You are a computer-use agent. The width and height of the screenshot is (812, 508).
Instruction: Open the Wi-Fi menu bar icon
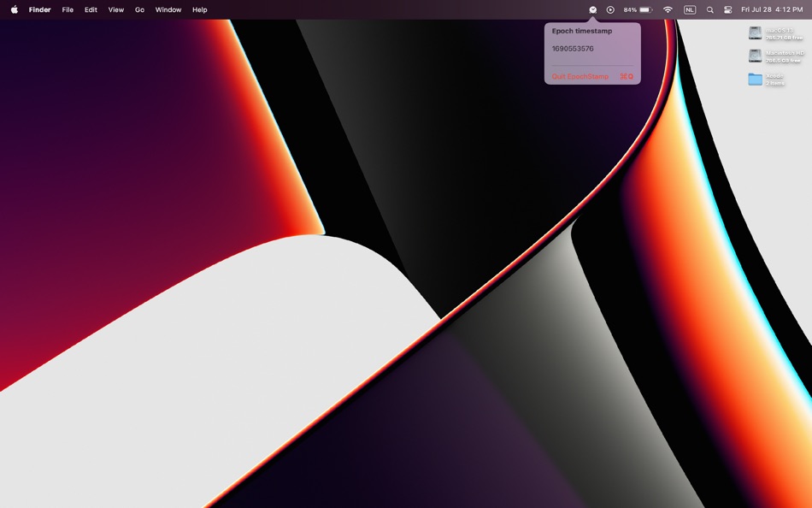click(x=668, y=10)
